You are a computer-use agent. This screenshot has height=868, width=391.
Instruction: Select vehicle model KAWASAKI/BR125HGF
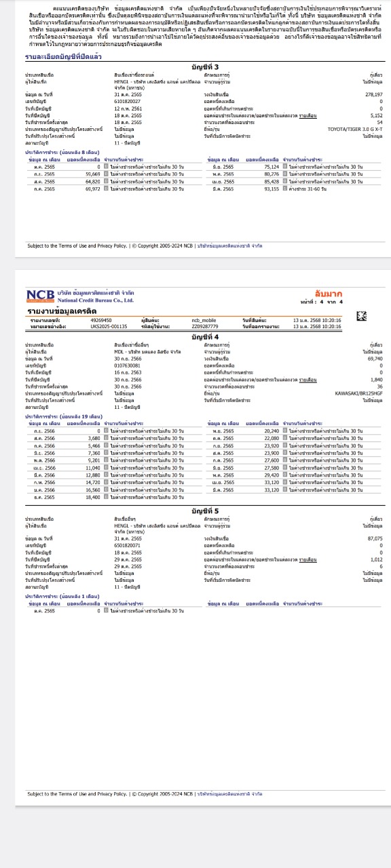point(359,393)
